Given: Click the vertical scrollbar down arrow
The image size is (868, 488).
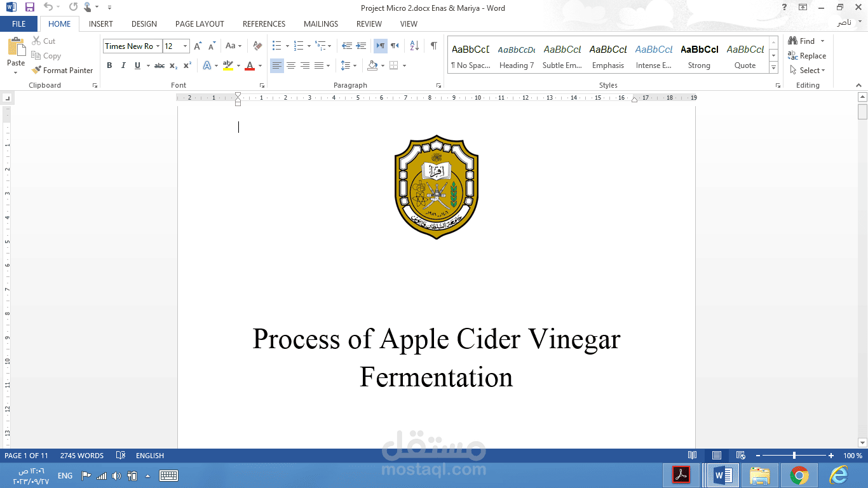Looking at the screenshot, I should 862,443.
